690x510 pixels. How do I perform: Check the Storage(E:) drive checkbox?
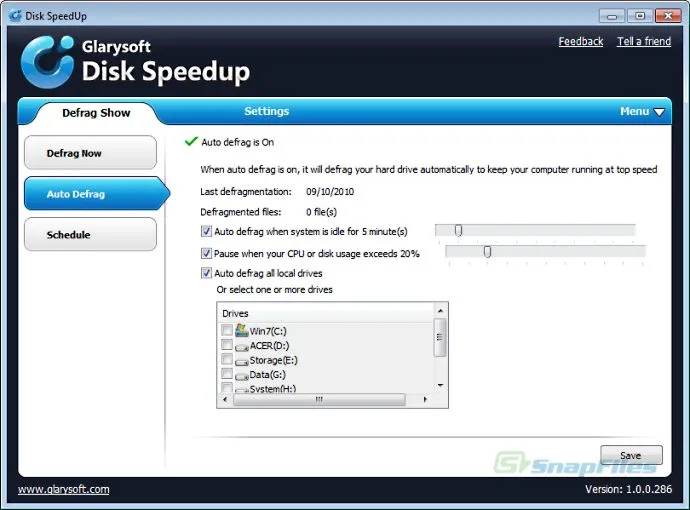coord(227,359)
